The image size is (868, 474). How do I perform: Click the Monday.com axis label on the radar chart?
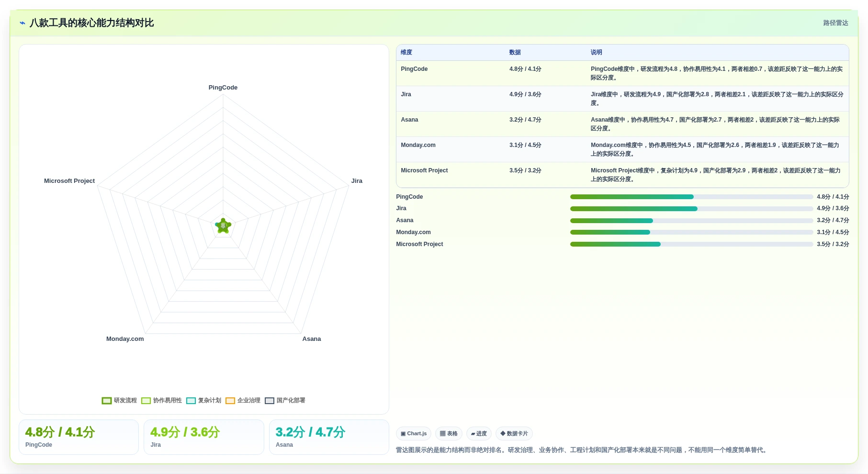(125, 339)
